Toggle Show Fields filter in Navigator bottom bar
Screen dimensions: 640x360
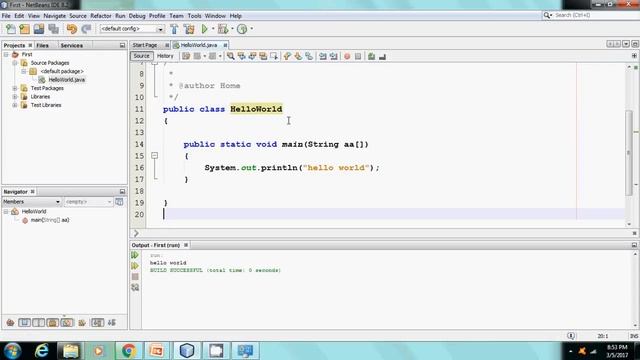point(24,323)
